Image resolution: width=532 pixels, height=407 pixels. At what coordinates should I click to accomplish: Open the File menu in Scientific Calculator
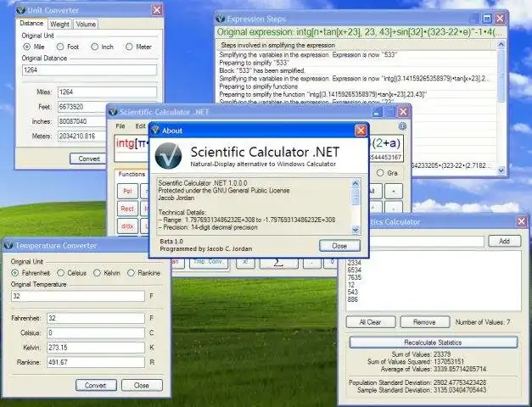click(x=120, y=126)
